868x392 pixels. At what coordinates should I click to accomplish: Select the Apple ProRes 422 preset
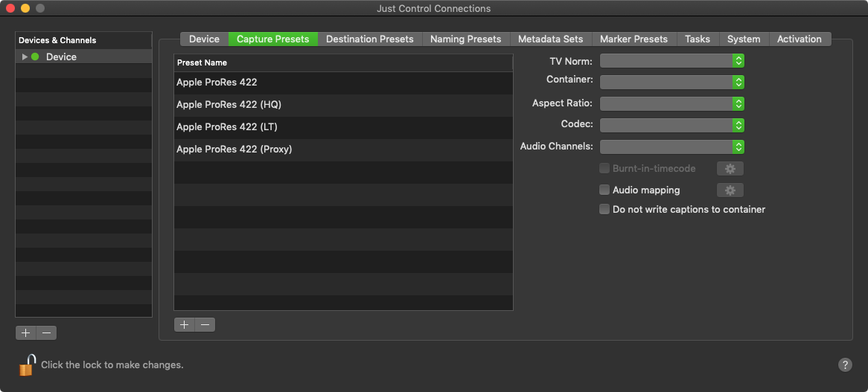[343, 83]
